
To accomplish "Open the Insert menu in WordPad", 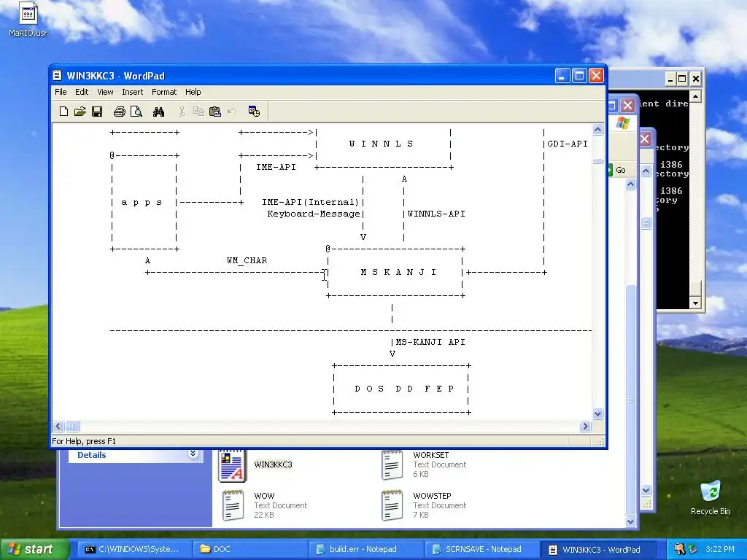I will point(133,92).
